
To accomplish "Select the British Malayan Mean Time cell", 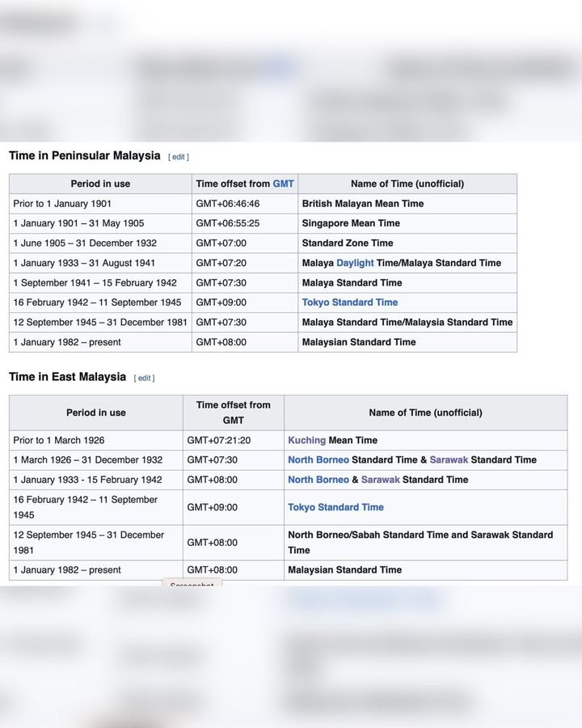I will pyautogui.click(x=363, y=204).
